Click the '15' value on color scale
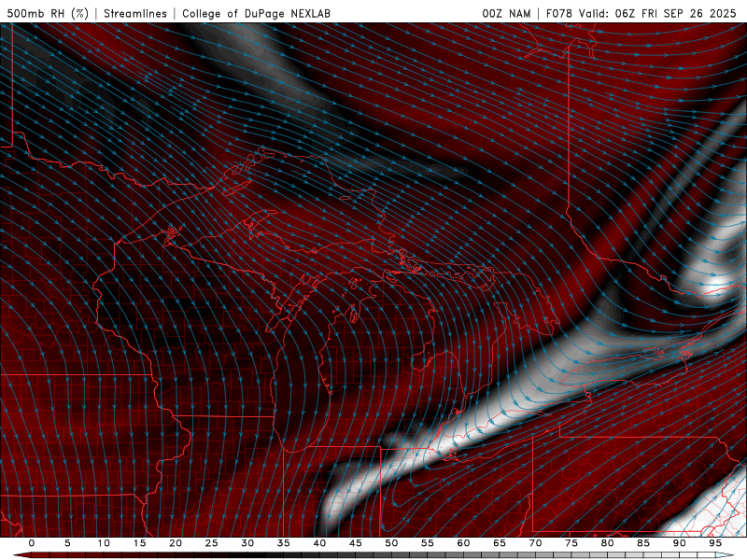The width and height of the screenshot is (747, 560). 139,543
